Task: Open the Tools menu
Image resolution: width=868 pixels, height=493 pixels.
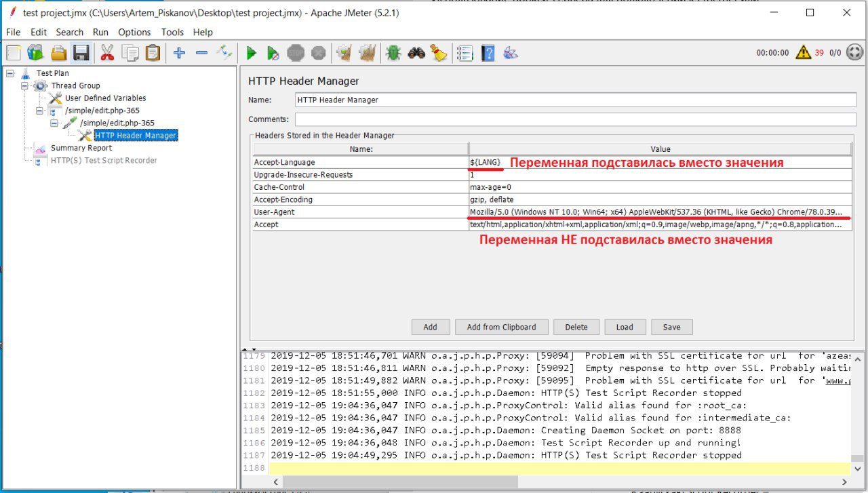Action: 172,32
